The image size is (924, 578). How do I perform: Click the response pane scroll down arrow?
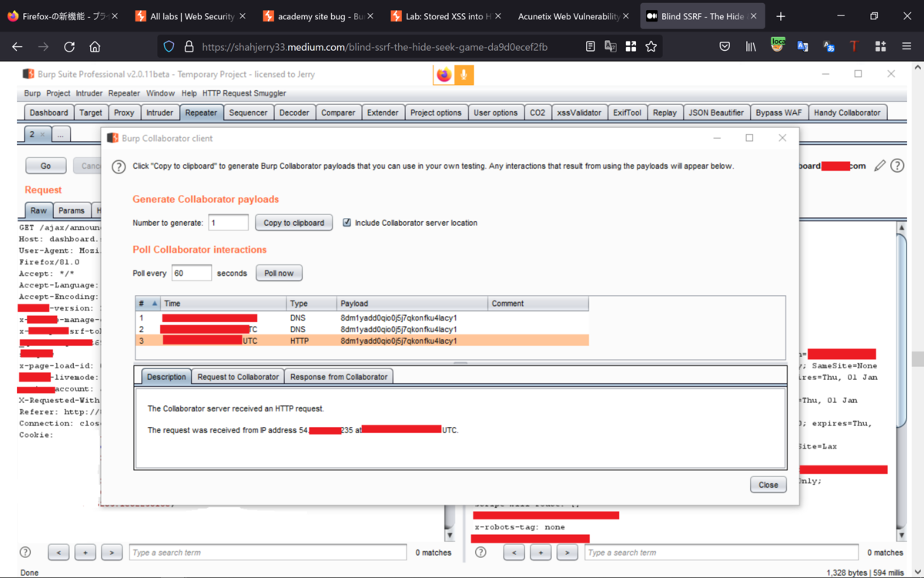coord(901,535)
